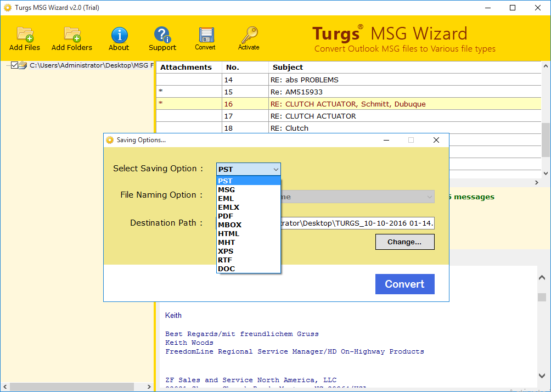Close the Saving Options dialog
This screenshot has height=392, width=551.
[436, 140]
